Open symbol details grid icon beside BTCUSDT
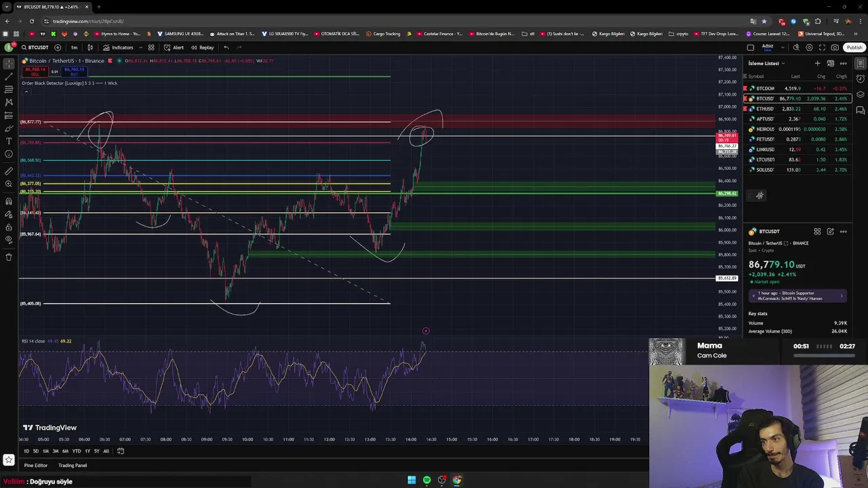 coord(817,231)
